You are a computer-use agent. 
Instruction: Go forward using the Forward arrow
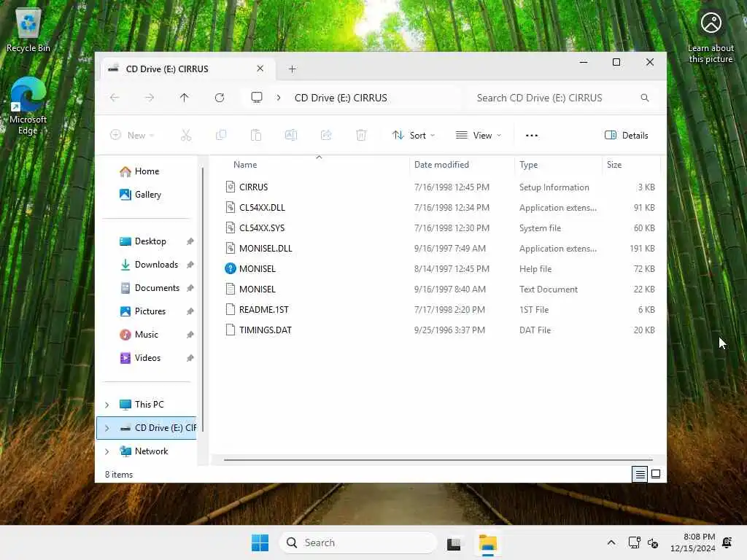pos(150,98)
